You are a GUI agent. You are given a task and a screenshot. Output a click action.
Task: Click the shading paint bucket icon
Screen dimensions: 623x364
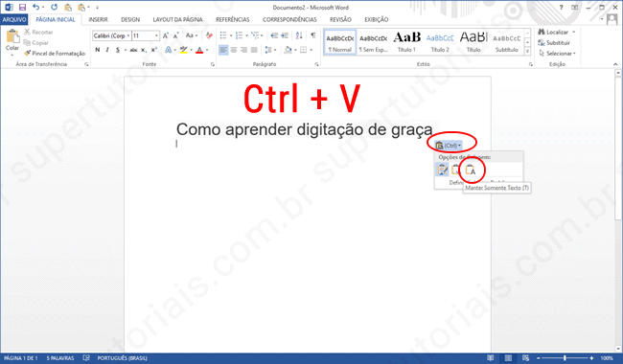point(288,50)
